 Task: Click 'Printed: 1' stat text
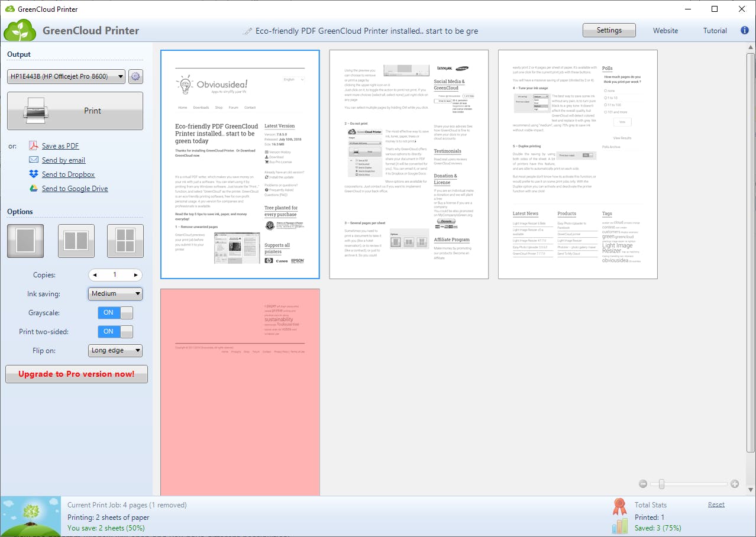[650, 517]
